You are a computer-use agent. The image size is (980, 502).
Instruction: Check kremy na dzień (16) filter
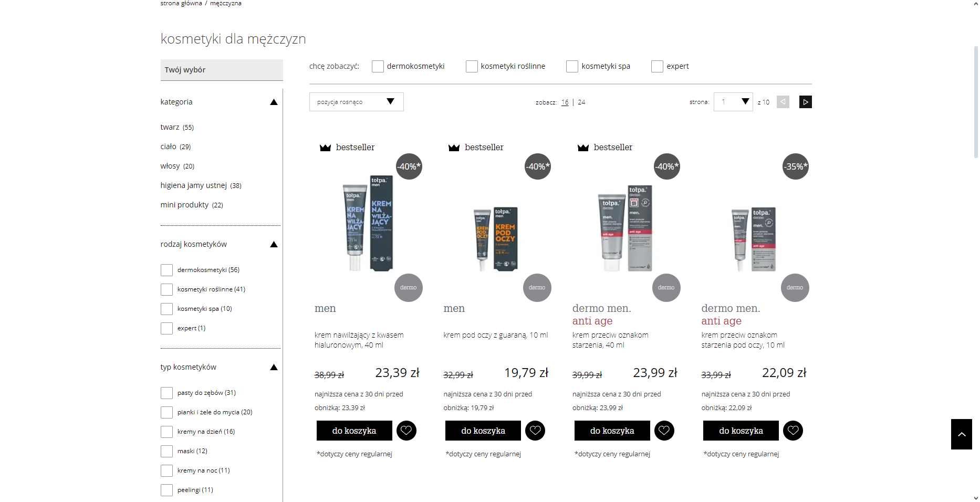(x=166, y=432)
